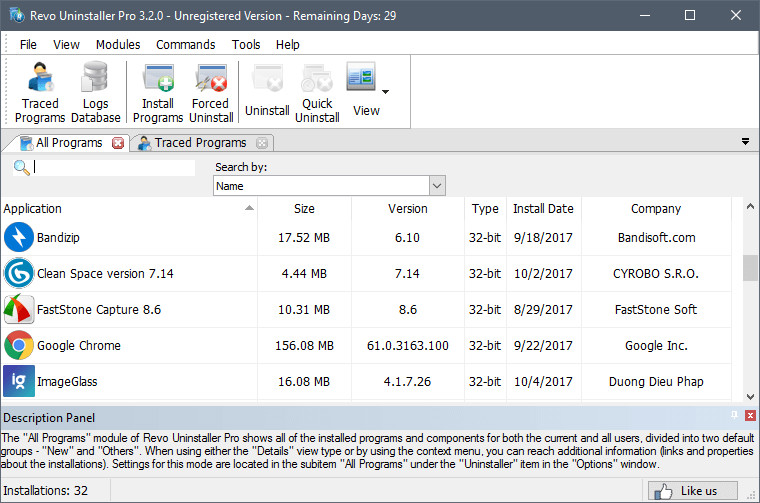Sort by the Type column header
The width and height of the screenshot is (760, 503).
(485, 209)
